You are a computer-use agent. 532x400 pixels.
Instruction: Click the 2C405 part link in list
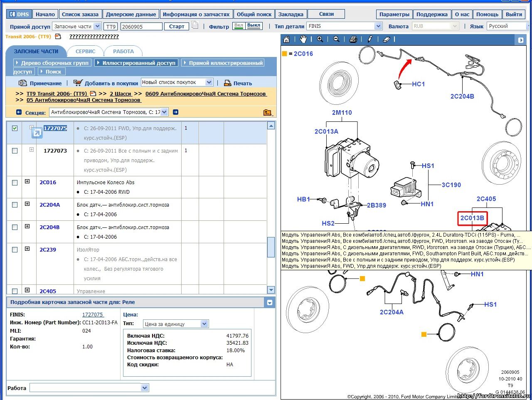(48, 291)
